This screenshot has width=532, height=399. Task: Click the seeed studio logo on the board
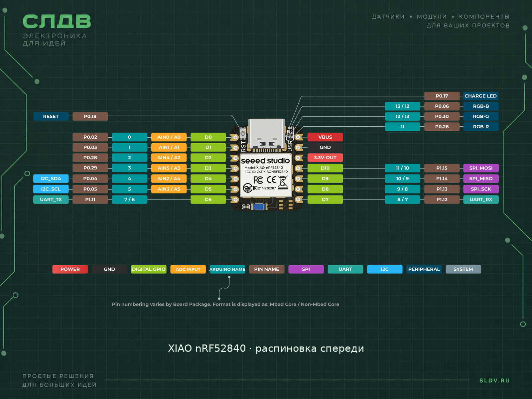click(265, 161)
